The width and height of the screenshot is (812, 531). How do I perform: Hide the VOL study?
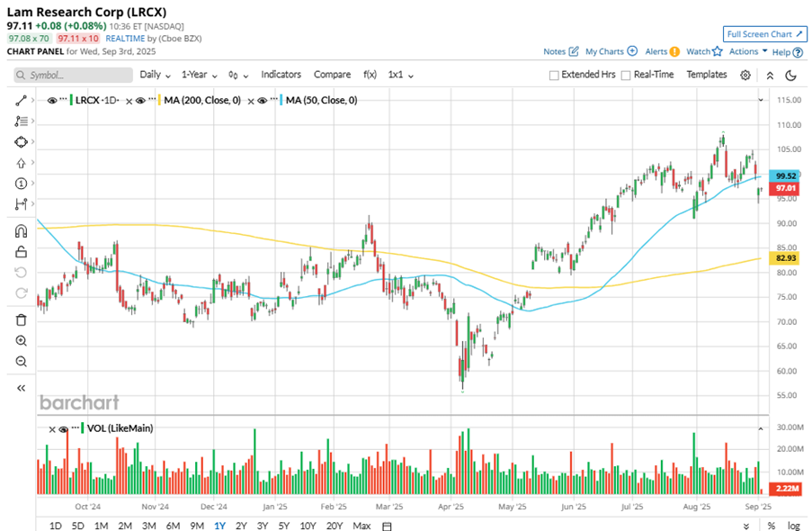[64, 429]
